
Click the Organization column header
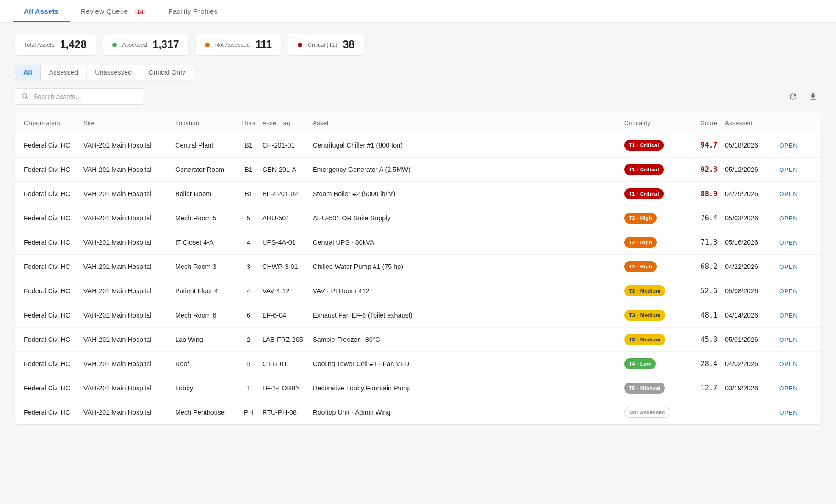(42, 123)
